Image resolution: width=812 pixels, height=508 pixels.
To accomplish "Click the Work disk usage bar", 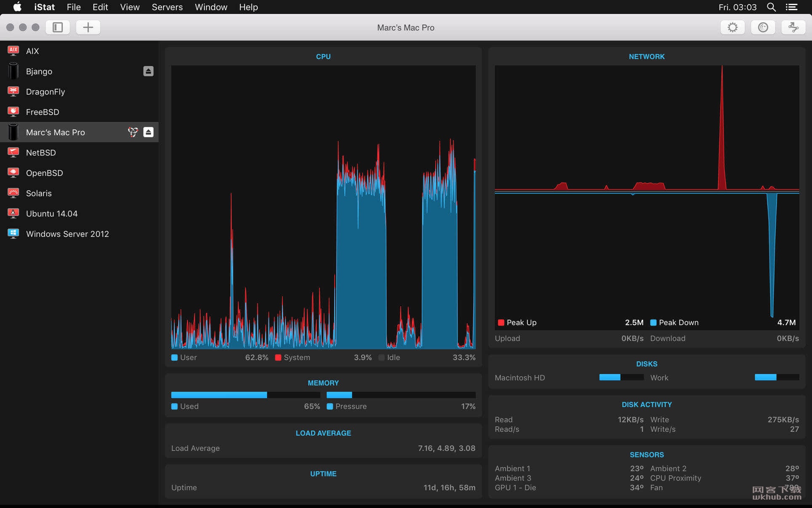I will point(777,377).
